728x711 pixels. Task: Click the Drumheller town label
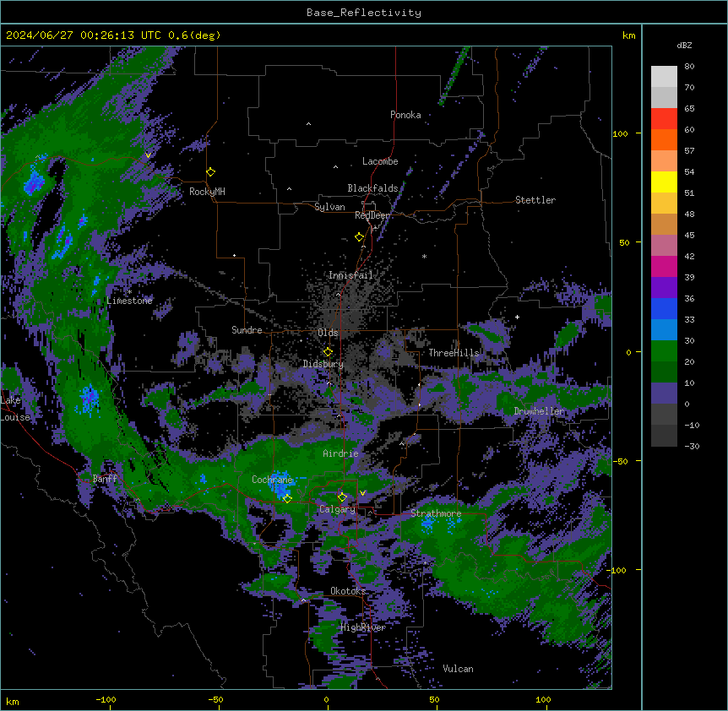(539, 411)
